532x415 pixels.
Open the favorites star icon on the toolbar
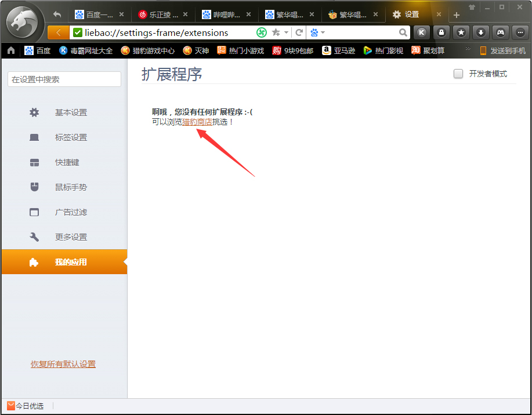461,32
